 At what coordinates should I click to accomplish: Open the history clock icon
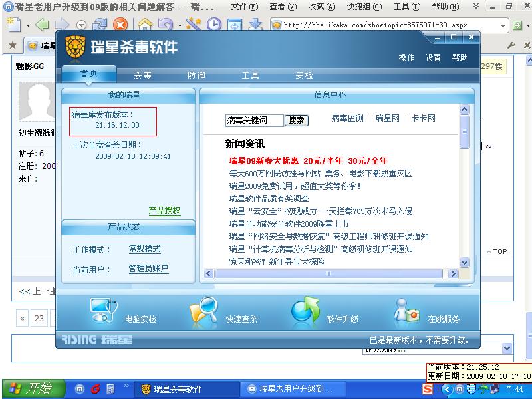click(x=214, y=25)
